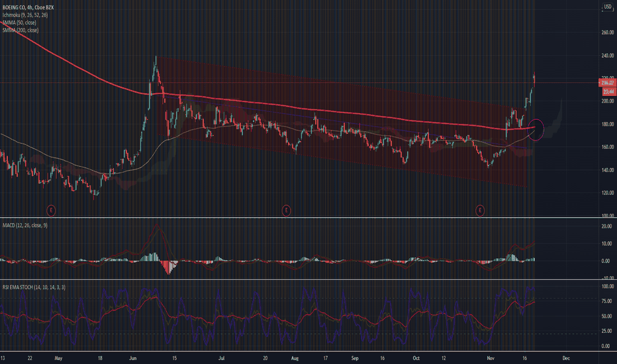This screenshot has height=364, width=617.
Task: Click the Oct label on time axis
Action: (x=416, y=358)
